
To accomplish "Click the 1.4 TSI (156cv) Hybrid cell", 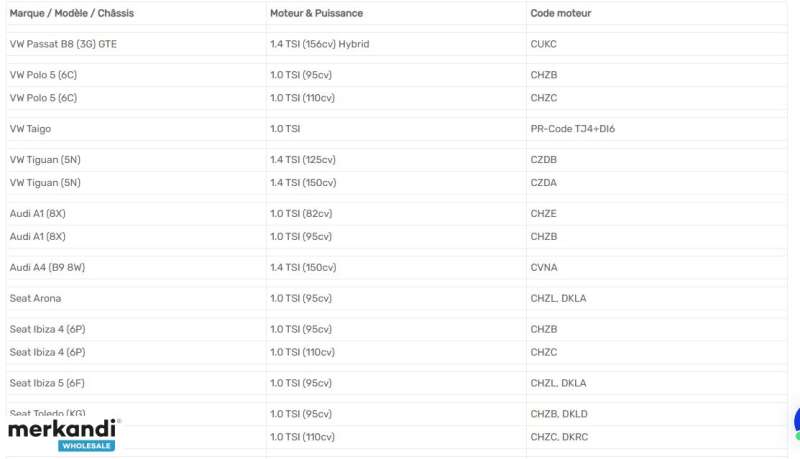I will 319,44.
